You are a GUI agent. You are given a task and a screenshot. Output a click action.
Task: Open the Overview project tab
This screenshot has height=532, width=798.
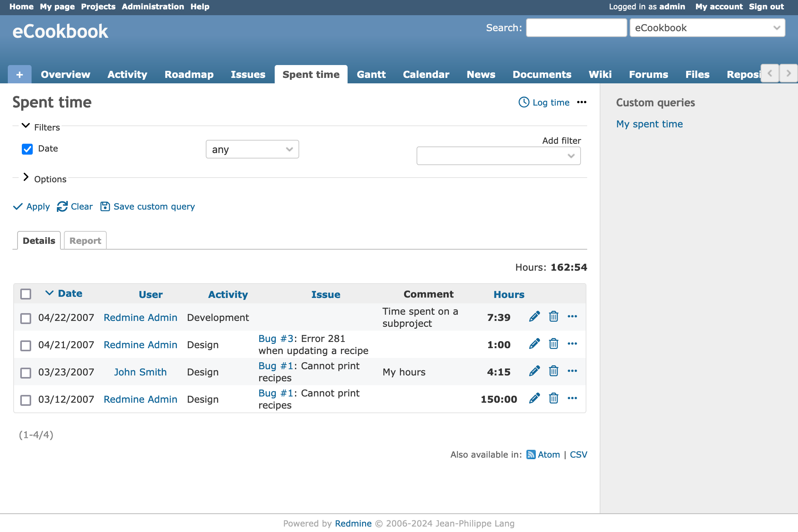pyautogui.click(x=65, y=74)
